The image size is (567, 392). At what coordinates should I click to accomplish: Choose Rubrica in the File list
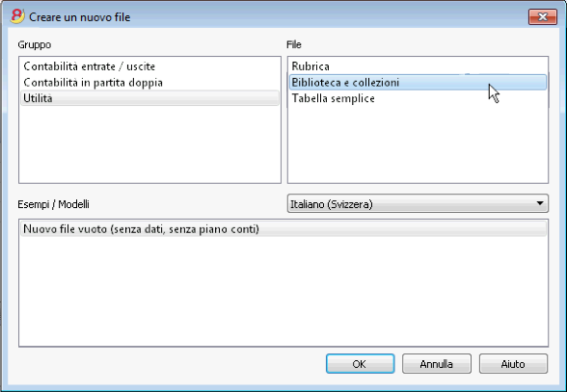(x=418, y=66)
